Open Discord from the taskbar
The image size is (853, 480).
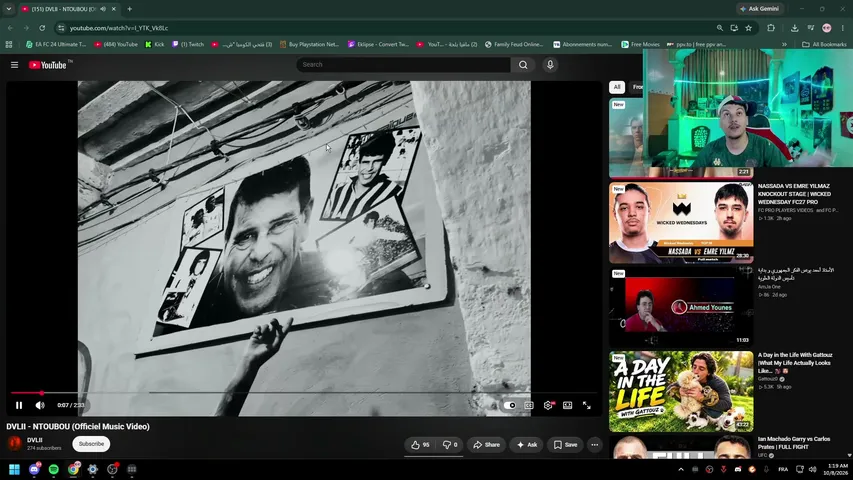pyautogui.click(x=34, y=469)
